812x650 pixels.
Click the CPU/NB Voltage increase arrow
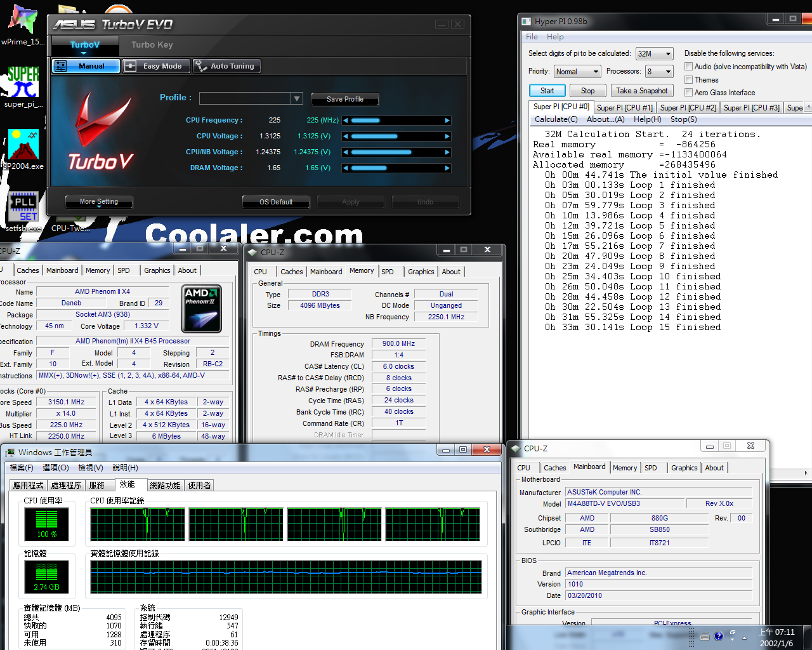pyautogui.click(x=447, y=152)
